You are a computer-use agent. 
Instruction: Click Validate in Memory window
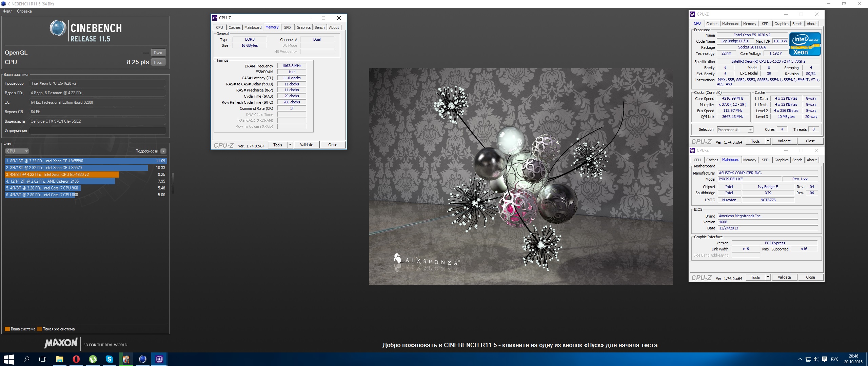click(x=307, y=145)
